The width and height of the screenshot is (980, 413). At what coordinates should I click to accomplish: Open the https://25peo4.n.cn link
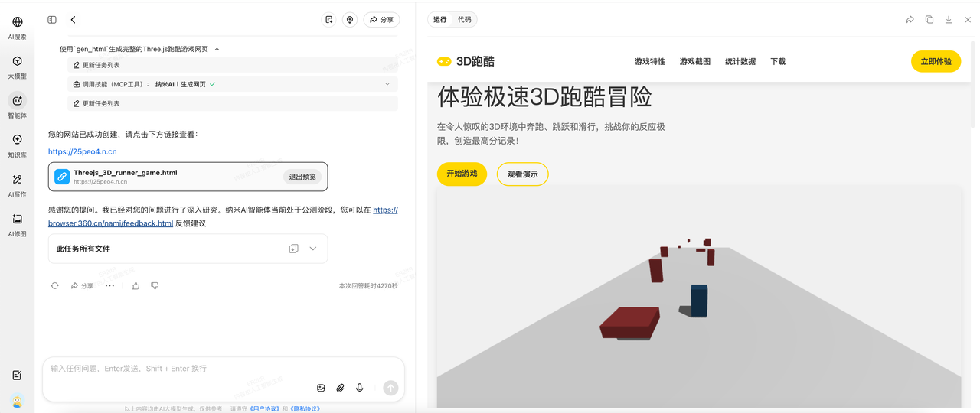pos(83,151)
